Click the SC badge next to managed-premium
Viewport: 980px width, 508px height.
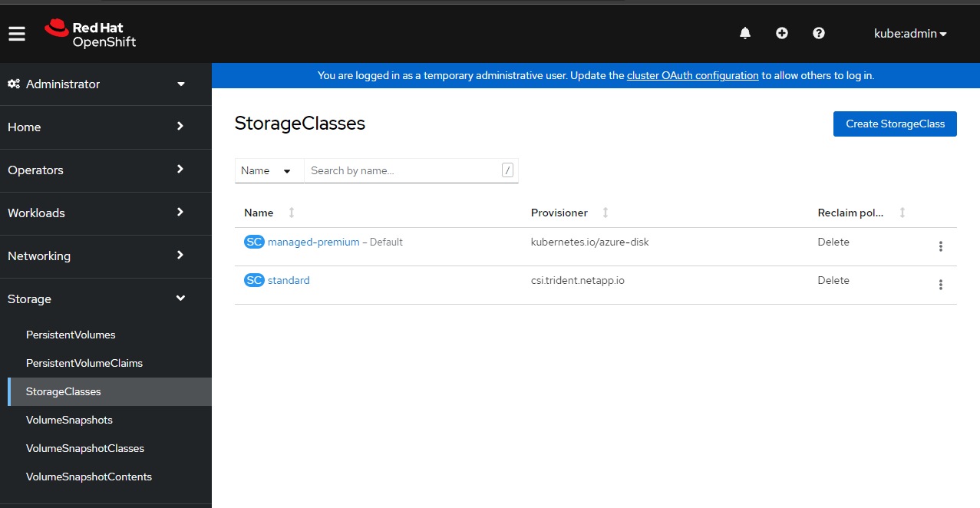pyautogui.click(x=254, y=241)
